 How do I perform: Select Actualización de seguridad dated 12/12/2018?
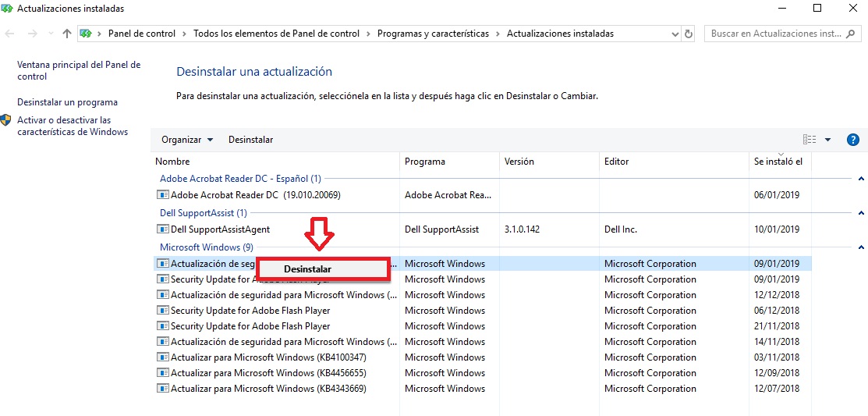tap(482, 295)
